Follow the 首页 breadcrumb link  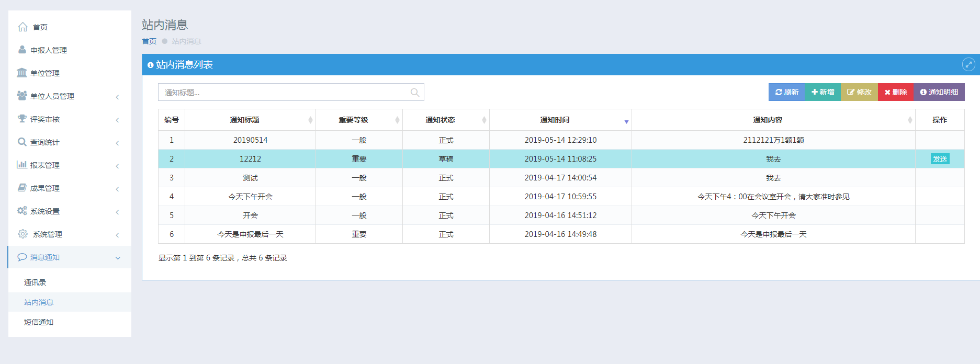[149, 41]
